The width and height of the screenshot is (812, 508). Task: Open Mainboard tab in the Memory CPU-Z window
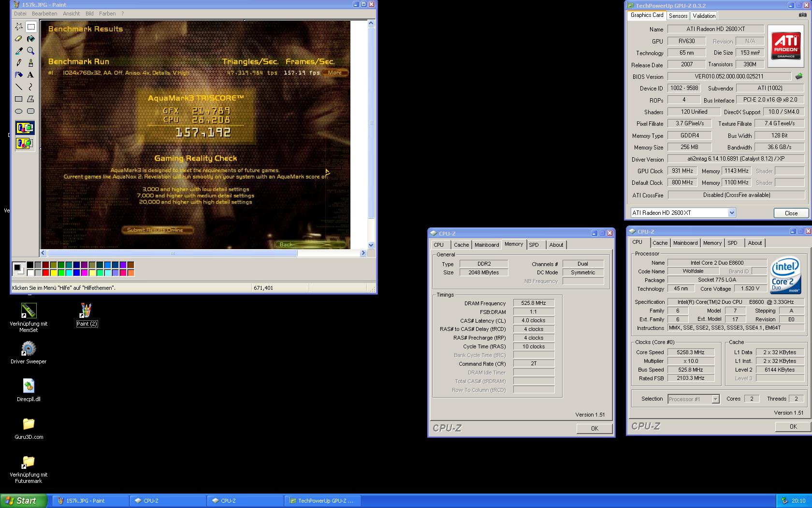pyautogui.click(x=487, y=245)
